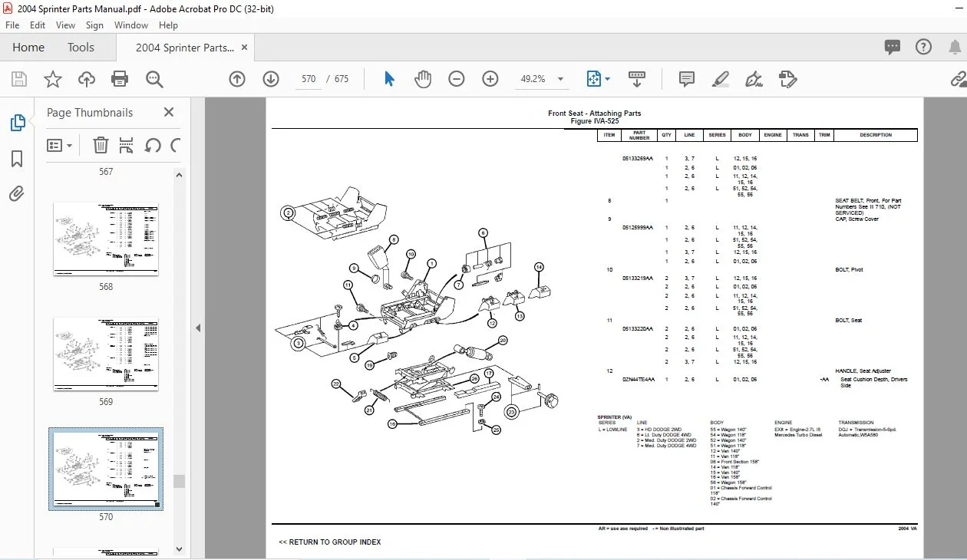Screen dimensions: 967x560
Task: Open the File menu
Action: 12,25
